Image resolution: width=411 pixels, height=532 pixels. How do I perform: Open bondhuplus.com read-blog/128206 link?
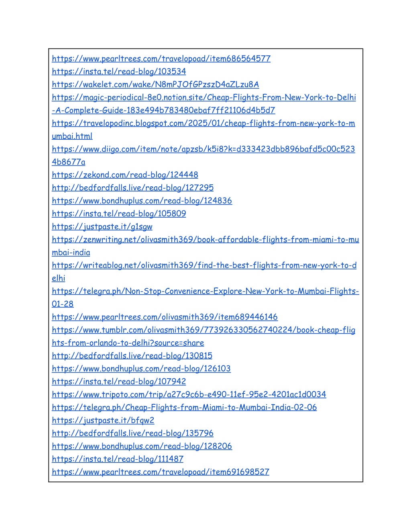pos(142,446)
